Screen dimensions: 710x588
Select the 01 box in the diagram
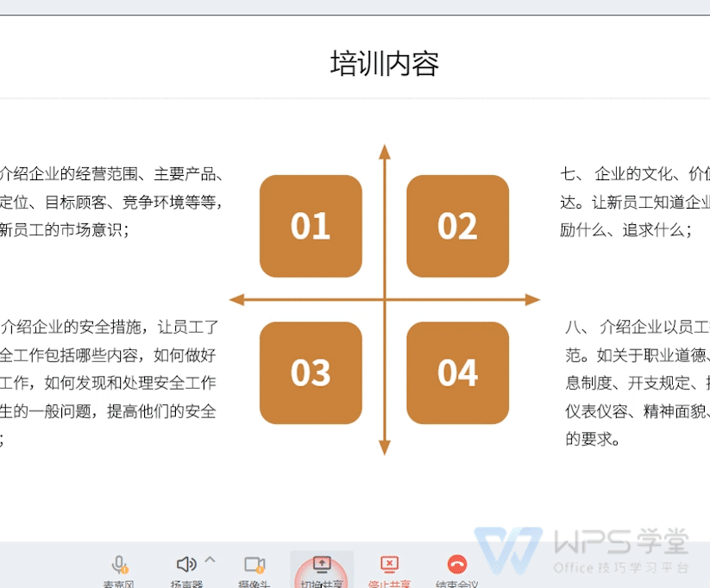(311, 226)
